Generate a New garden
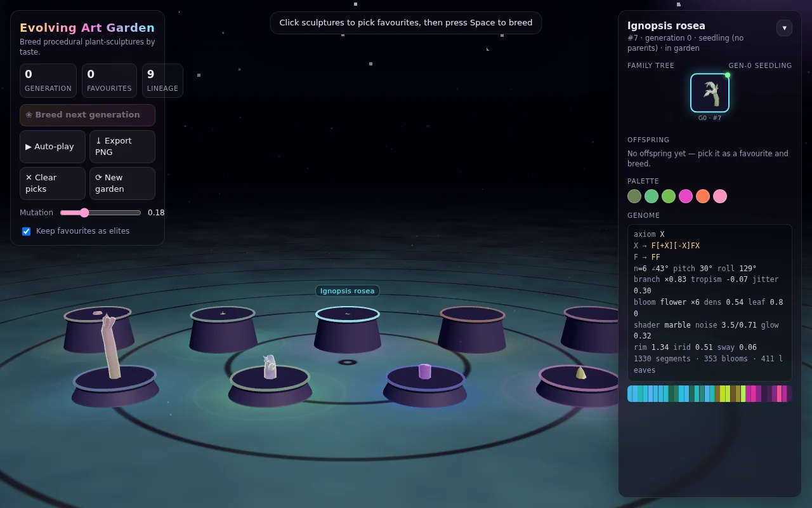 pos(122,184)
